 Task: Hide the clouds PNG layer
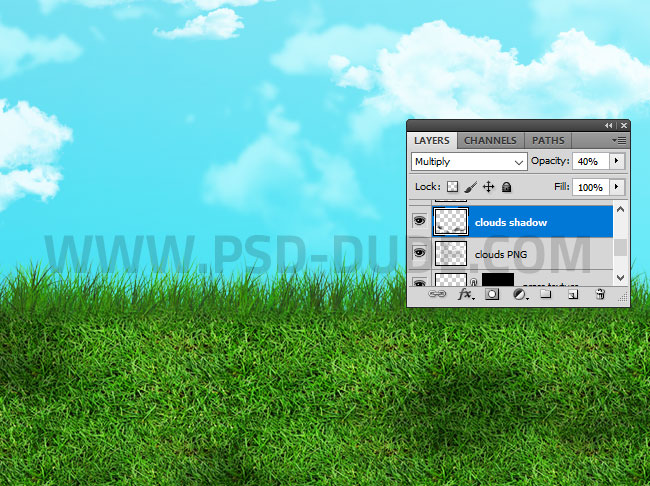coord(419,254)
